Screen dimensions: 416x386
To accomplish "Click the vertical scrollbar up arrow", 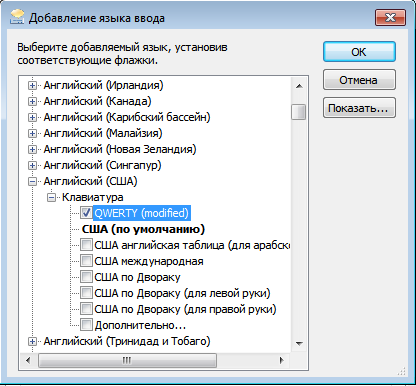I will pyautogui.click(x=299, y=86).
